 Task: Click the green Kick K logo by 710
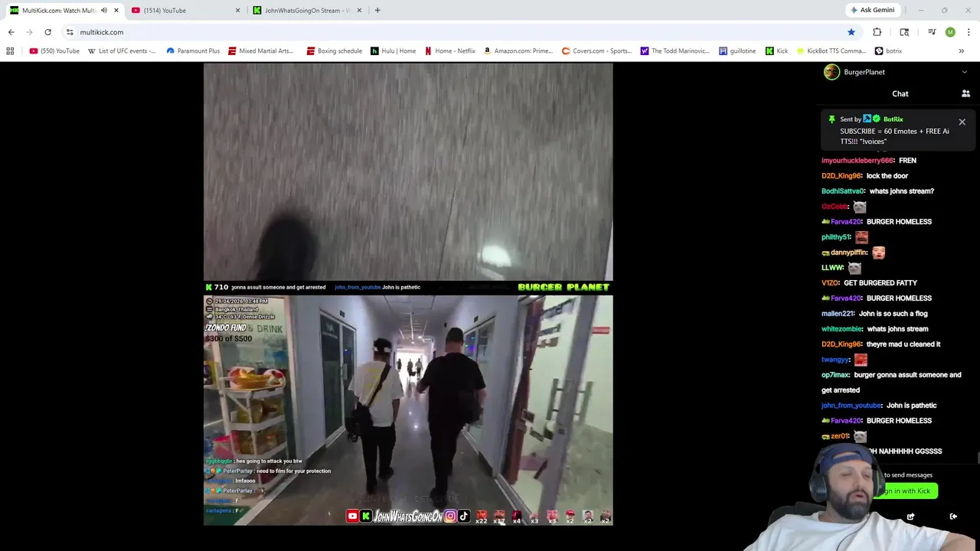[x=208, y=287]
